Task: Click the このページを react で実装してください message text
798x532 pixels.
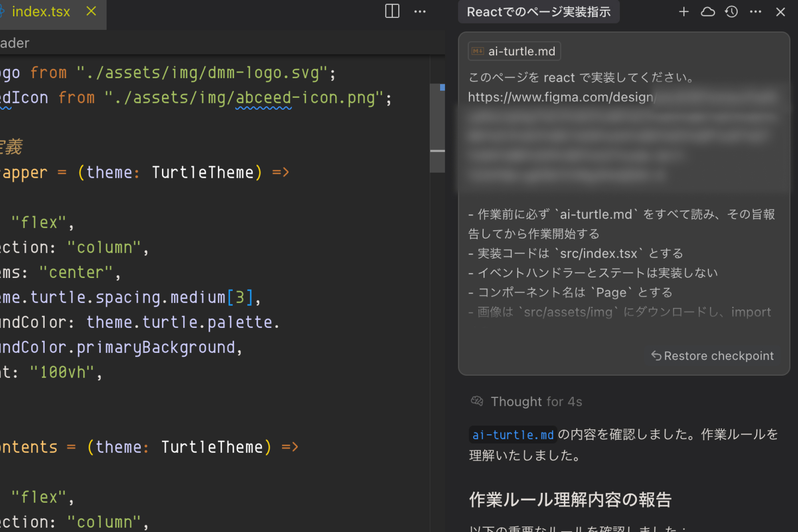Action: pyautogui.click(x=581, y=77)
